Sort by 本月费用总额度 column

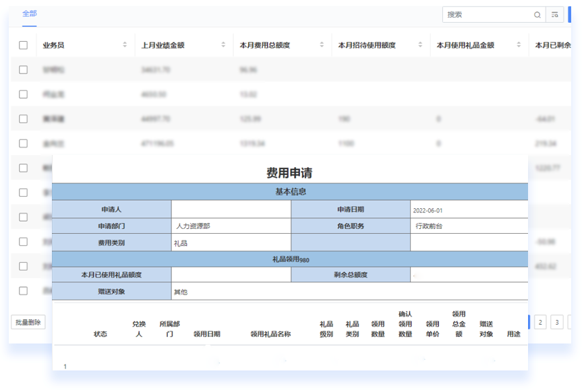[x=322, y=45]
